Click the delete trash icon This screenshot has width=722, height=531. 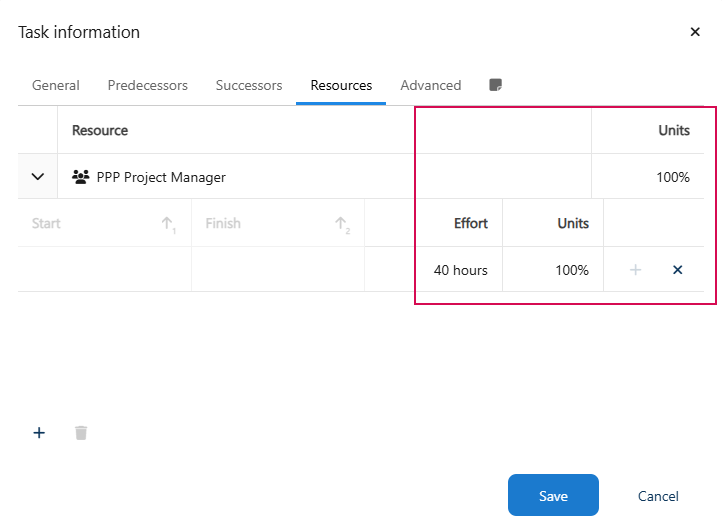81,433
